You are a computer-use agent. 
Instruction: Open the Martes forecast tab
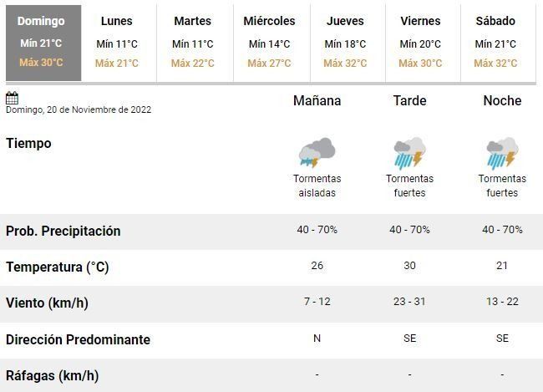(x=192, y=42)
